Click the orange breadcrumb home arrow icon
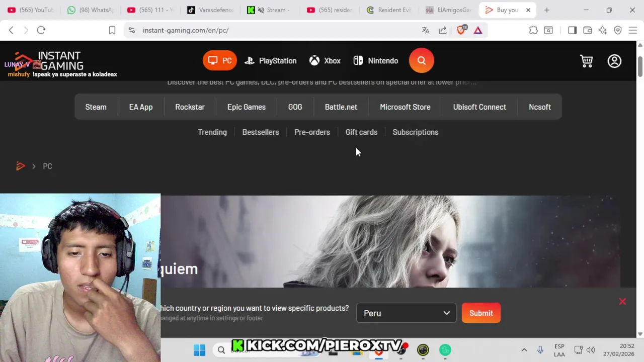The height and width of the screenshot is (362, 644). pos(21,166)
